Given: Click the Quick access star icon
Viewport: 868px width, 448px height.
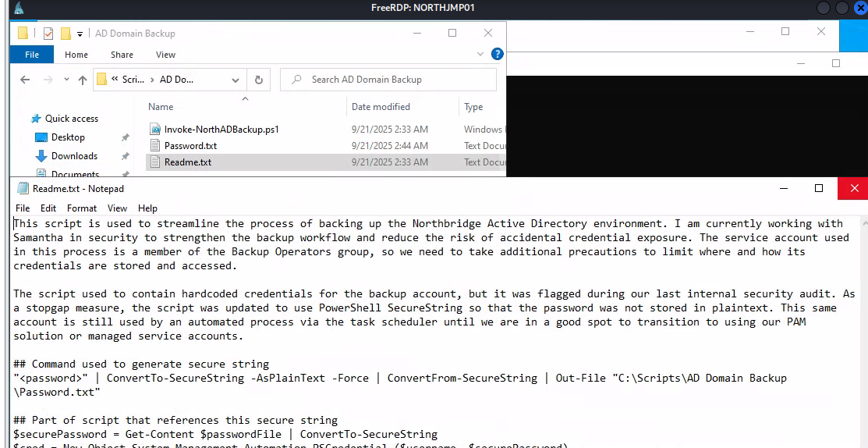Looking at the screenshot, I should 36,119.
